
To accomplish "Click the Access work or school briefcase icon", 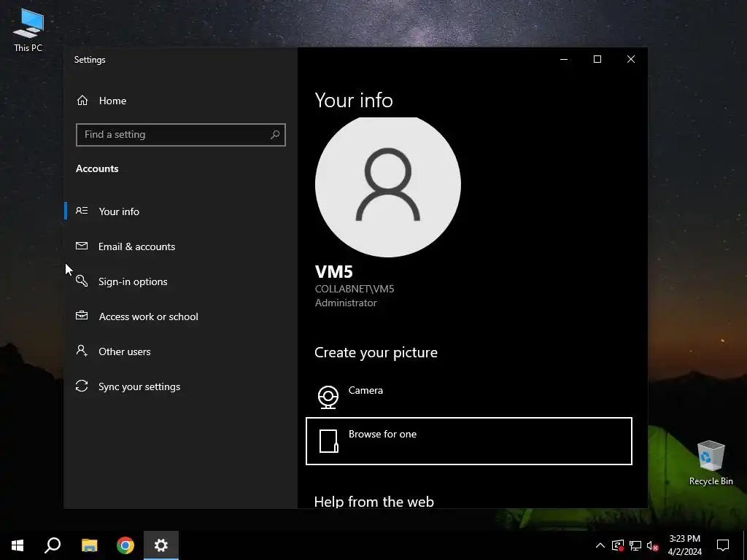I will 82,315.
